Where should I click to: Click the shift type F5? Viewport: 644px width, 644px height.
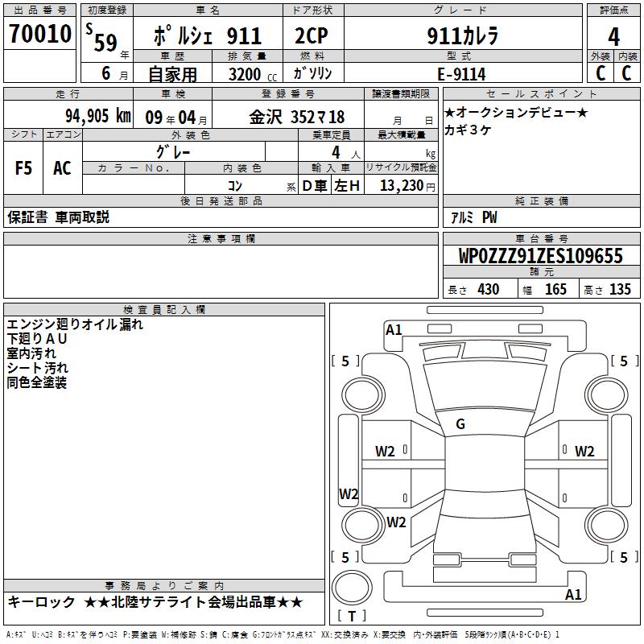coord(23,168)
